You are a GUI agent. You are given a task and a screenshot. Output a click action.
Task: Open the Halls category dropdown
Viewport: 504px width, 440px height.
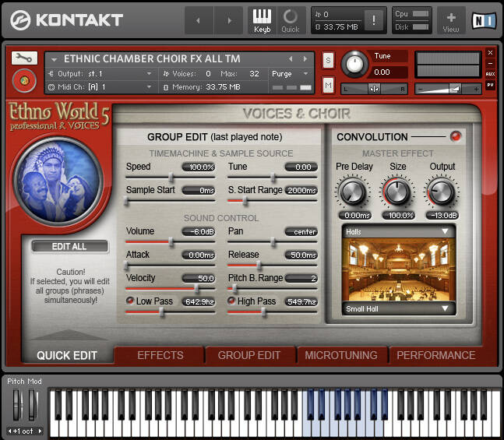[x=399, y=231]
